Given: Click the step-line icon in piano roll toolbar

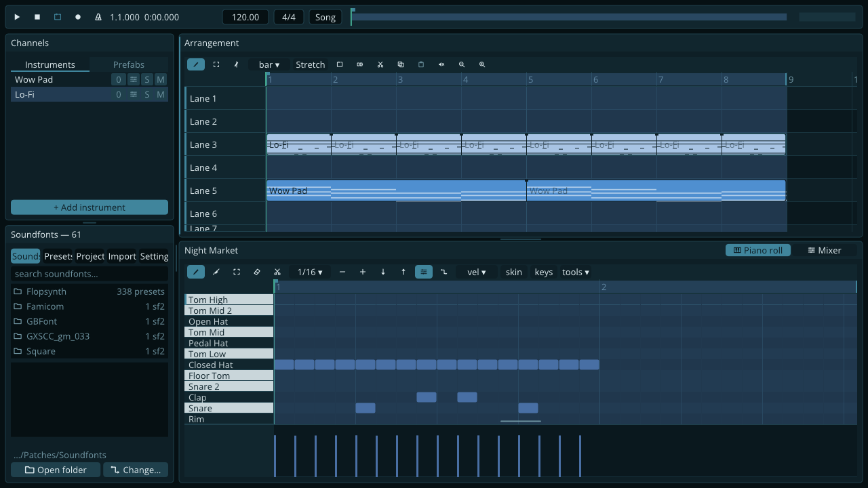Looking at the screenshot, I should click(x=444, y=272).
